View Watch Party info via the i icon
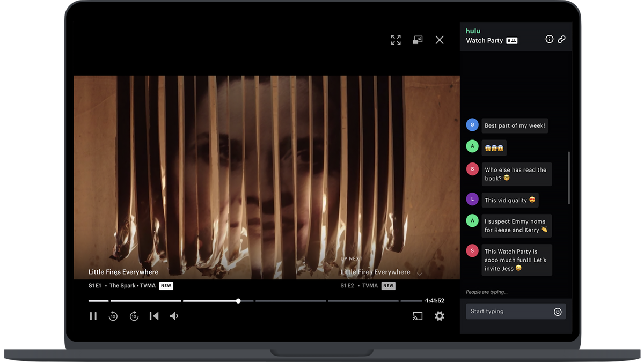 click(x=549, y=39)
